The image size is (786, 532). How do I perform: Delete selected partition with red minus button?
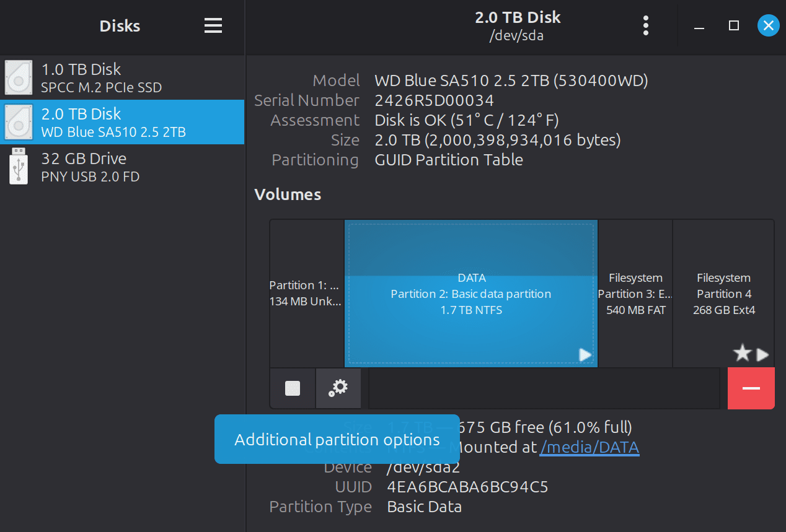point(751,388)
